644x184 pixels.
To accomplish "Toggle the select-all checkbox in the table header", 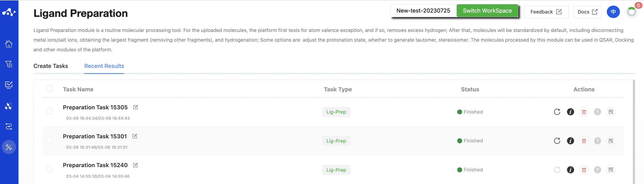I will [x=50, y=88].
